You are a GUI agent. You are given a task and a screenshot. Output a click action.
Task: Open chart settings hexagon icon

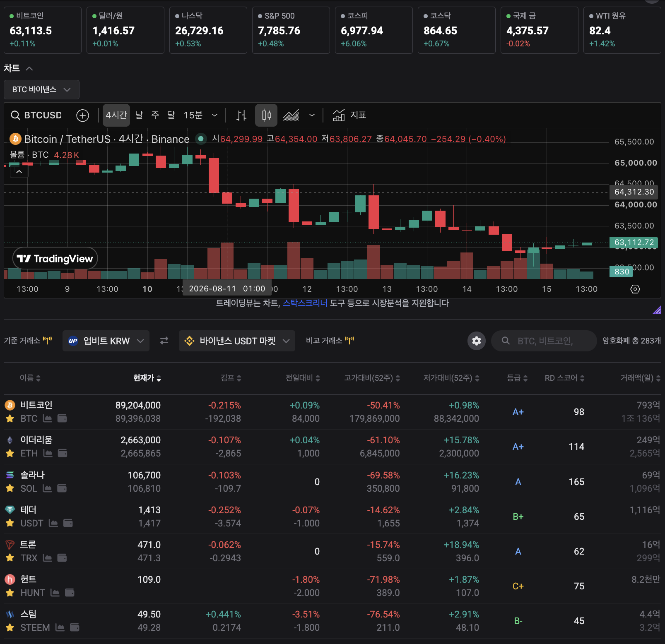tap(635, 289)
